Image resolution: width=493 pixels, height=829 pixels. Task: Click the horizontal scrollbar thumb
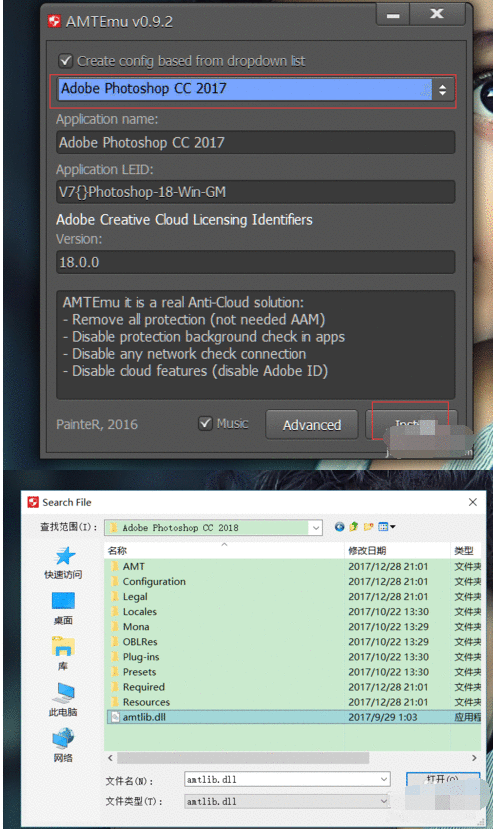click(243, 758)
